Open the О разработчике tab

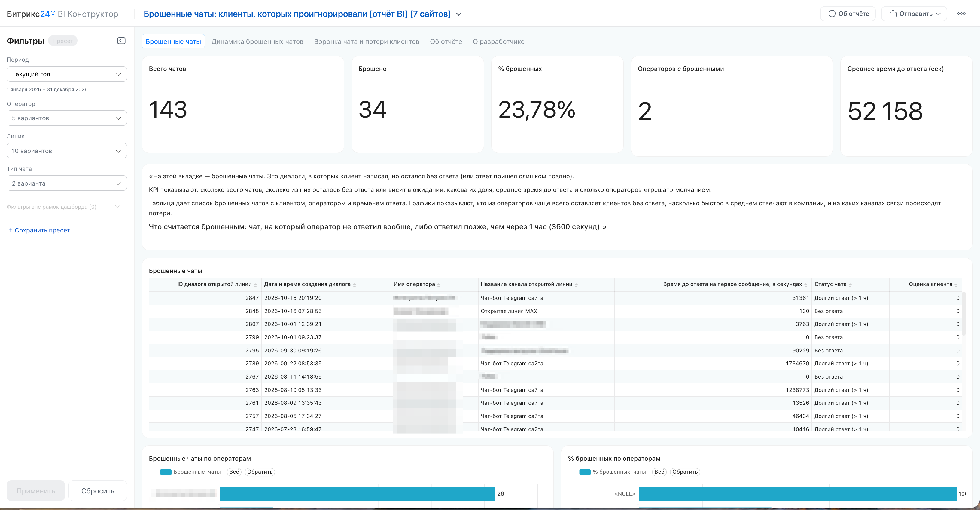pyautogui.click(x=498, y=41)
